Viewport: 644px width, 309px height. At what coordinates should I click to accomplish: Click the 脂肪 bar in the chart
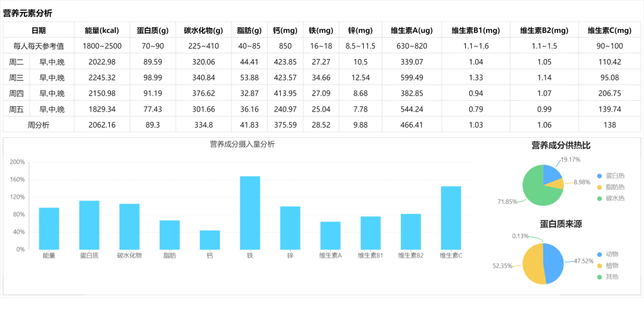tap(169, 235)
